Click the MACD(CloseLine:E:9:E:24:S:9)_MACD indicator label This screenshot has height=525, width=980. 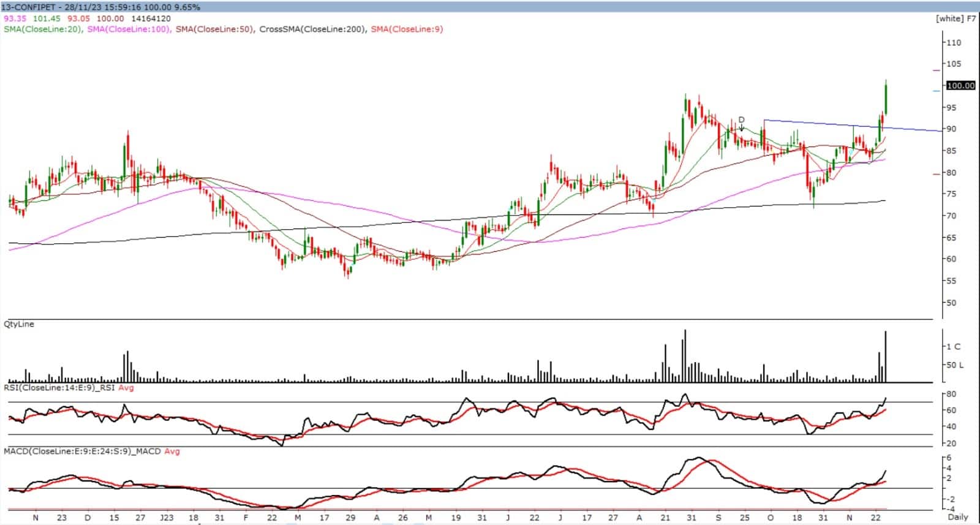coord(82,451)
